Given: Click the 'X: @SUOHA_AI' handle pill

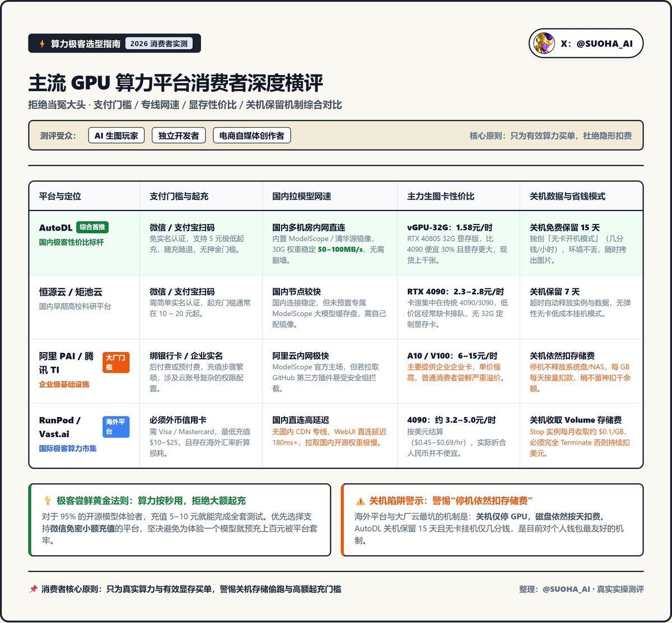Looking at the screenshot, I should pos(586,44).
